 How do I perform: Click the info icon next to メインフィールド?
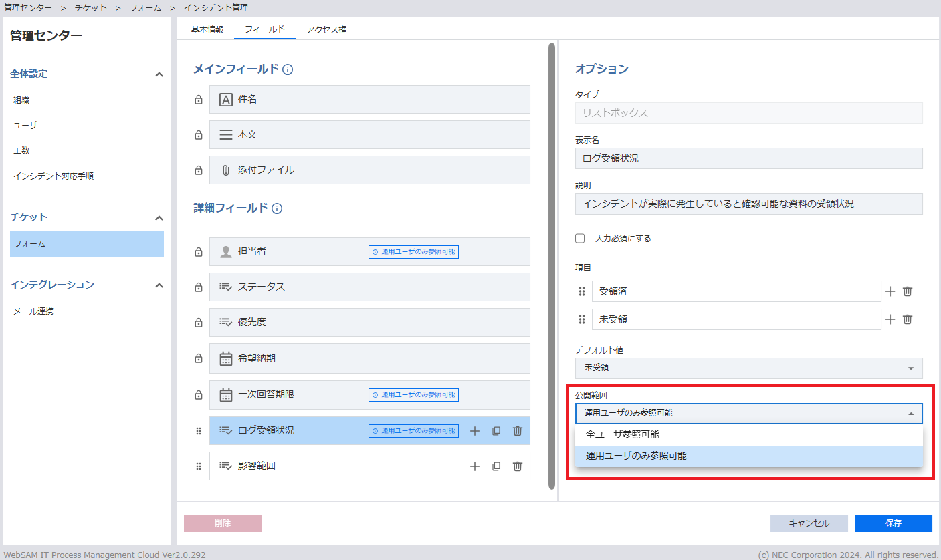[x=288, y=69]
